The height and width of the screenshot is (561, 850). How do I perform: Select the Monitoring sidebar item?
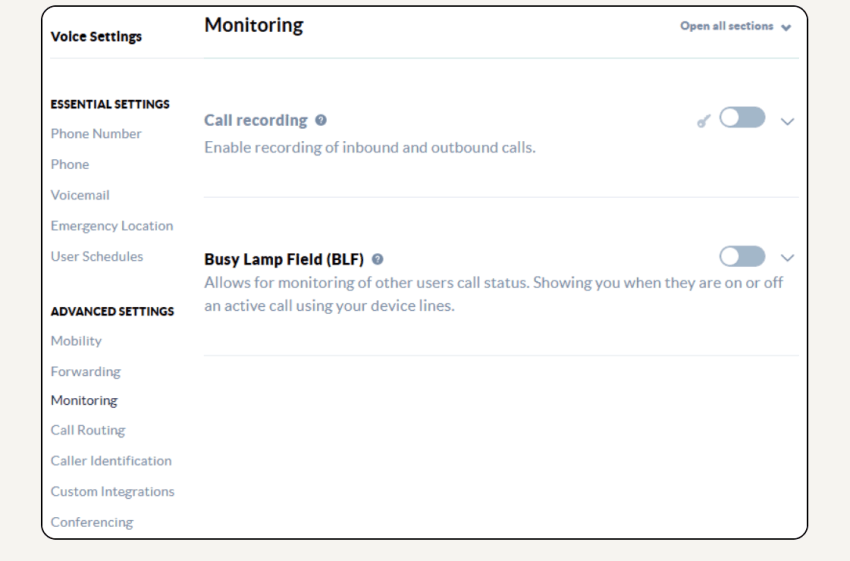(84, 401)
